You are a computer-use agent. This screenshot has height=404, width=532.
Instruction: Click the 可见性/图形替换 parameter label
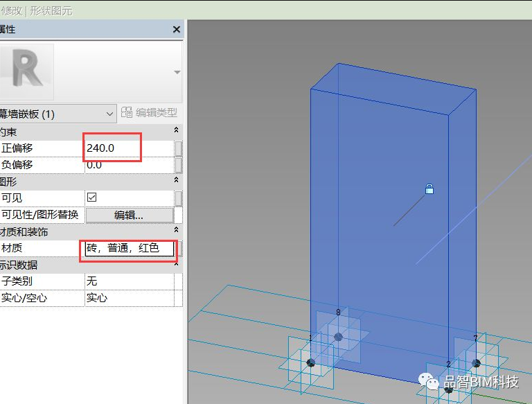[x=40, y=215]
